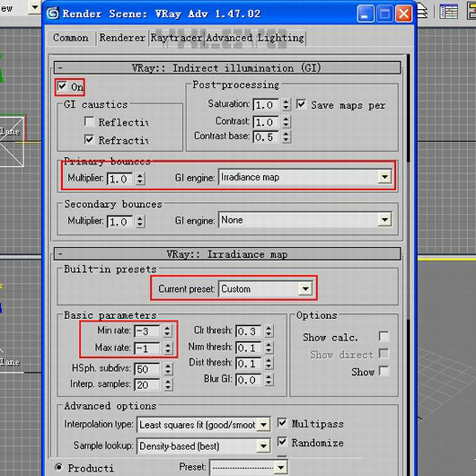Adjust the Blur GI spinner
This screenshot has height=476, width=476.
[x=269, y=379]
